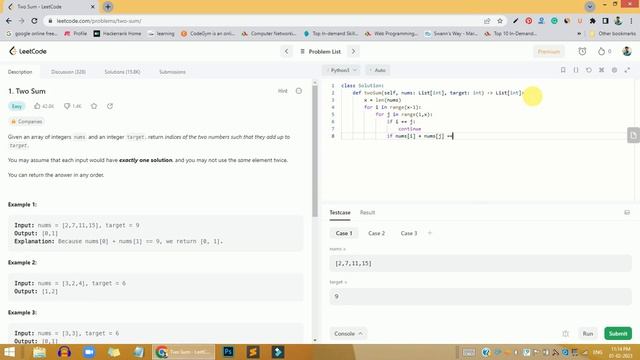Click the Premium button

pyautogui.click(x=549, y=51)
